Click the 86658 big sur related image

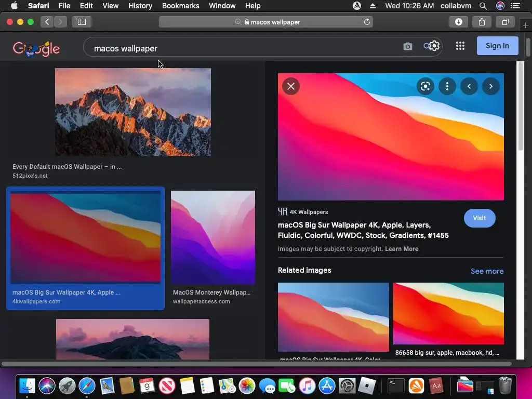(x=448, y=313)
